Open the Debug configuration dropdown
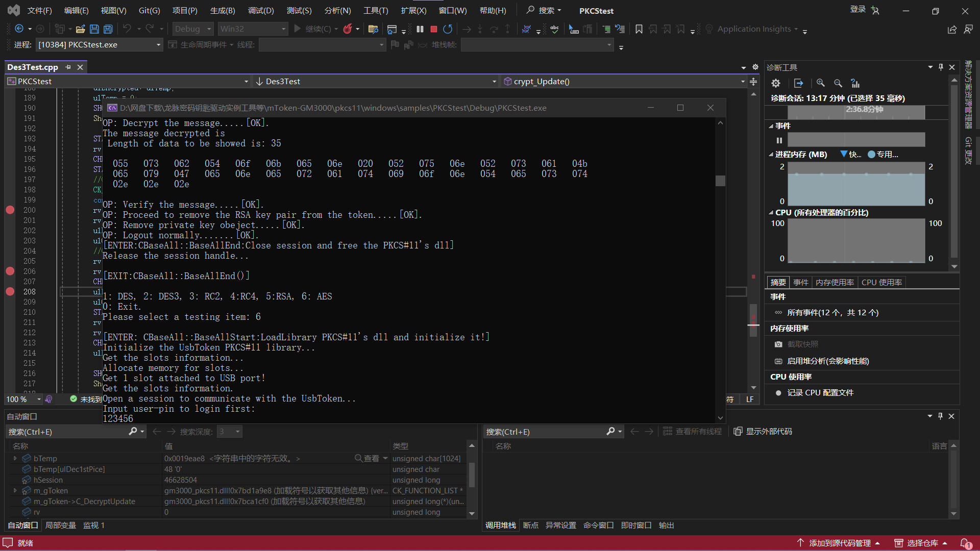Screen dimensions: 980x551 192,29
